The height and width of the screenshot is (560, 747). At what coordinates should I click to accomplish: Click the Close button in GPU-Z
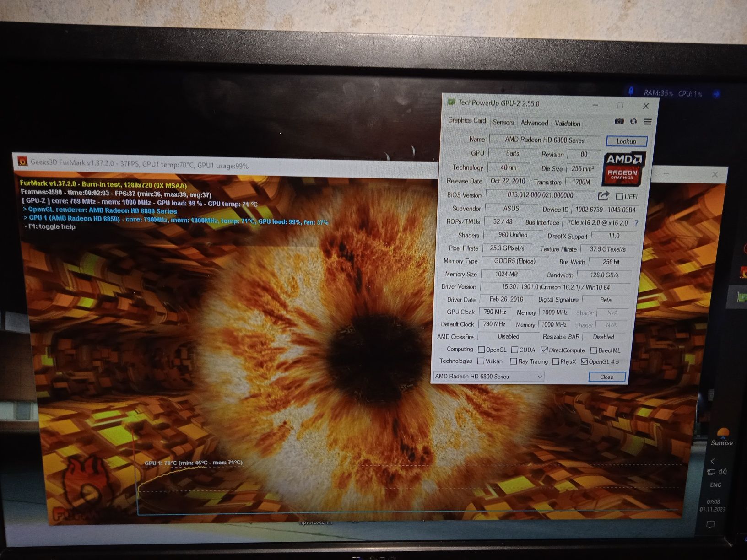point(606,377)
